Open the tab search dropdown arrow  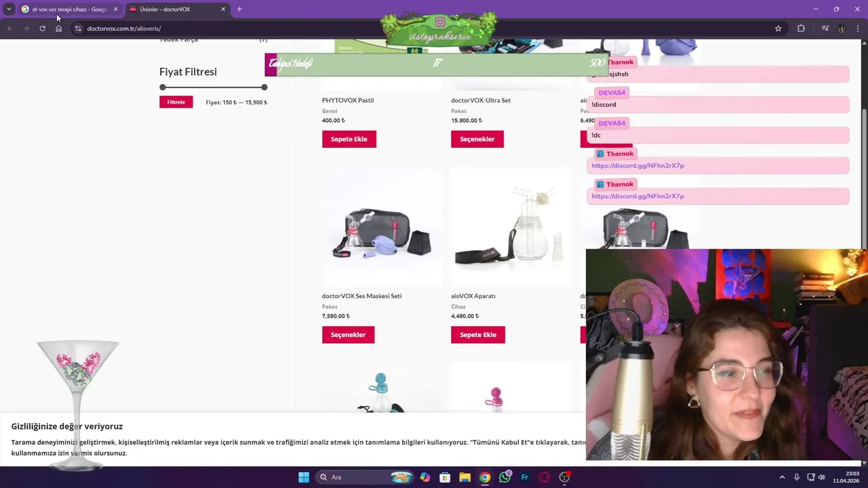click(x=9, y=9)
